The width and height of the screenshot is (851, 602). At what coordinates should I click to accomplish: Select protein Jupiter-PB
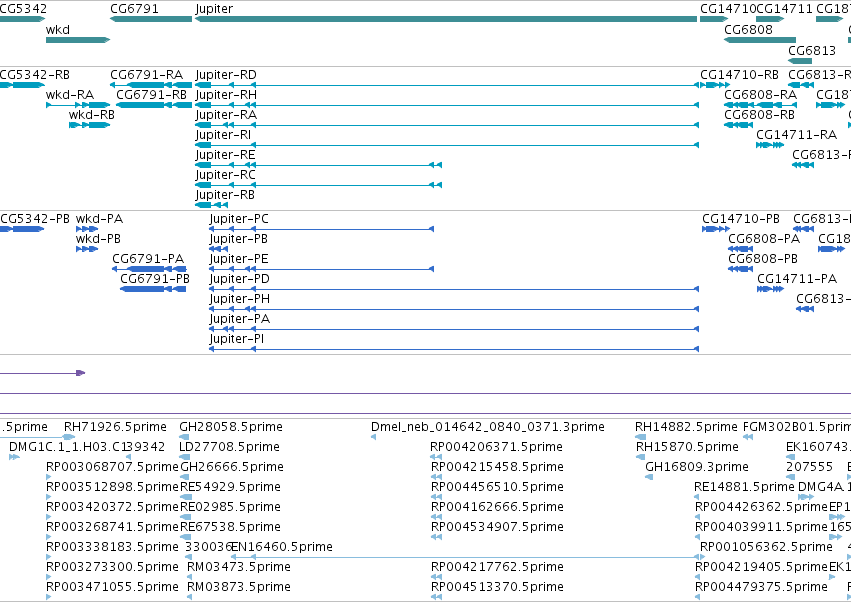pos(218,249)
